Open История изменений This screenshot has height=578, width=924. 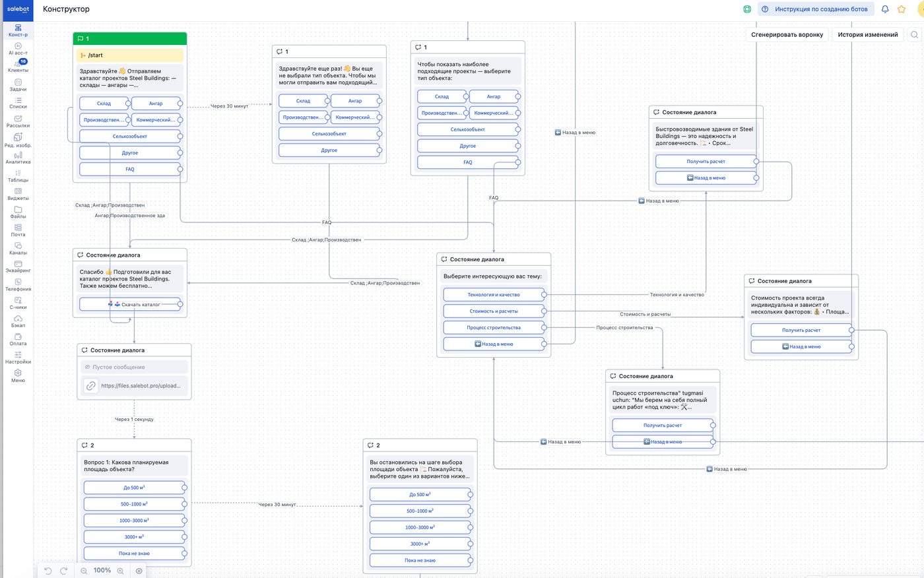[868, 34]
